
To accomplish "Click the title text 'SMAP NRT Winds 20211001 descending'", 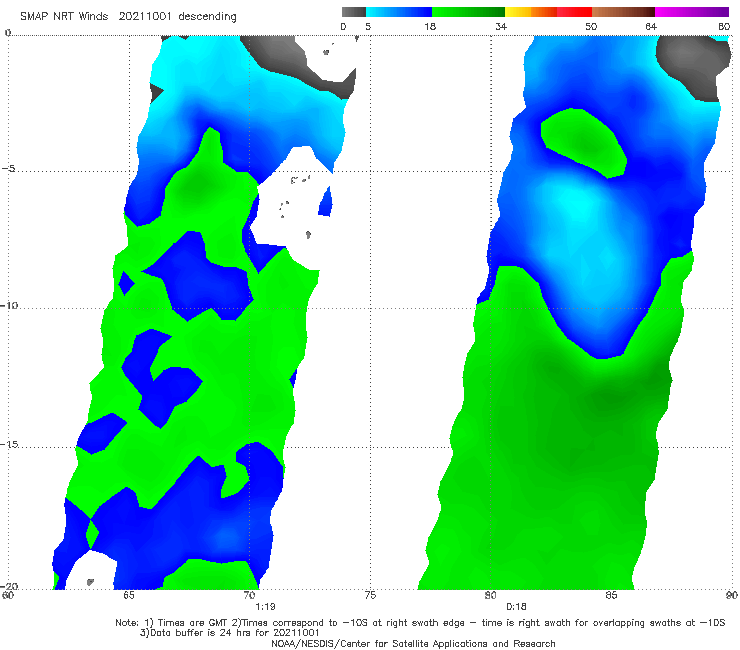I will pos(128,16).
